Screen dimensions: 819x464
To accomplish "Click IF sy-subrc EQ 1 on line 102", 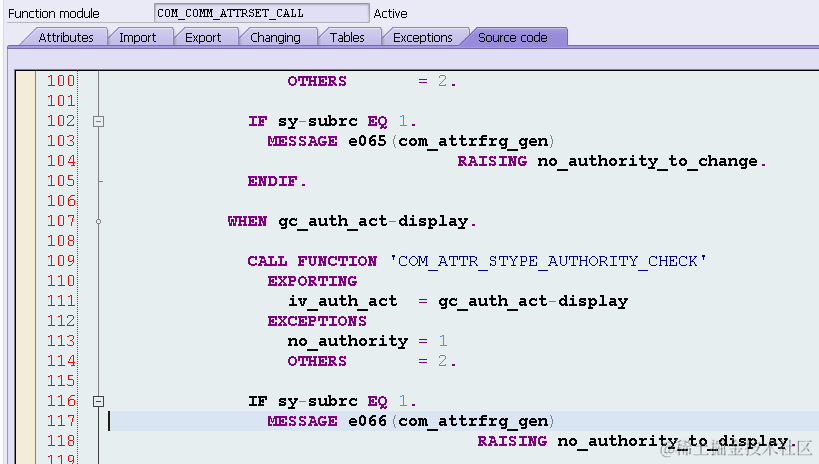I will point(332,122).
